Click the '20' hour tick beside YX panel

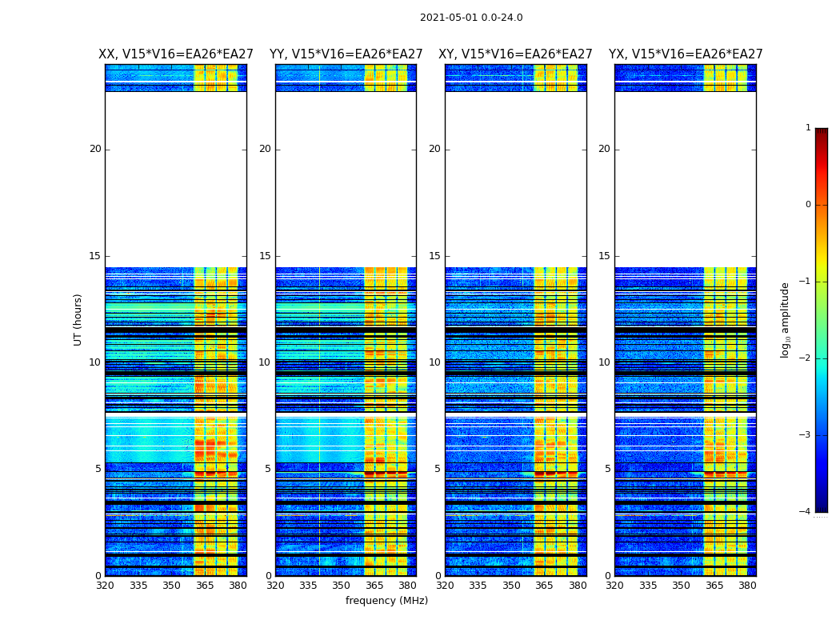click(604, 149)
